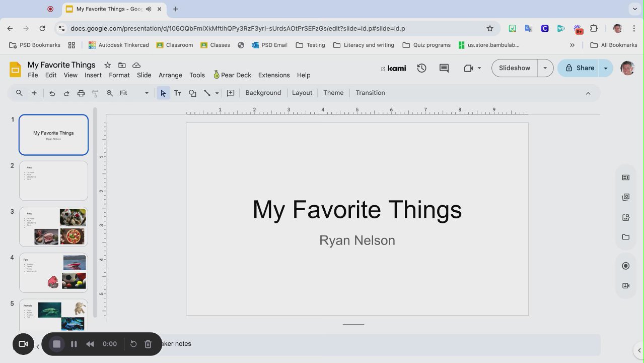Open the Fit zoom dropdown
Image resolution: width=644 pixels, height=363 pixels.
(134, 93)
